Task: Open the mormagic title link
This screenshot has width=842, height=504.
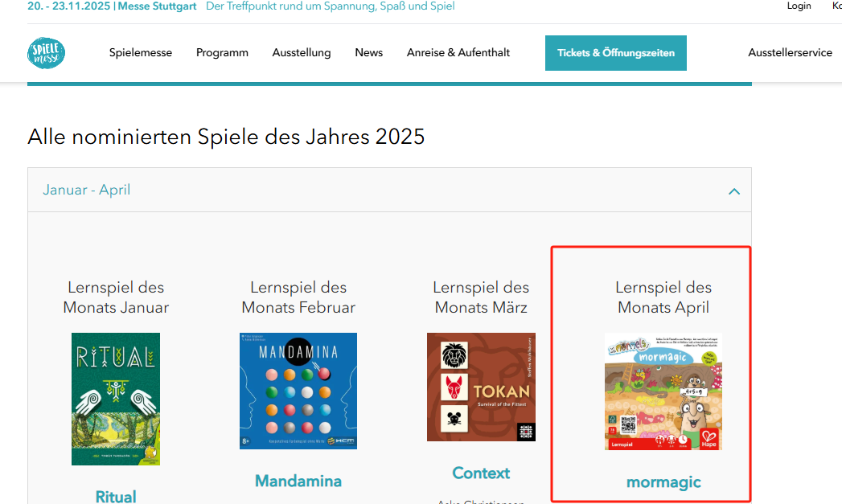Action: click(663, 482)
